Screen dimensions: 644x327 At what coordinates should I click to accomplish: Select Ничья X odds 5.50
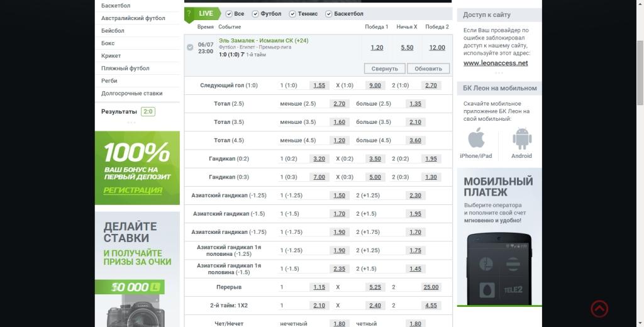(x=407, y=48)
